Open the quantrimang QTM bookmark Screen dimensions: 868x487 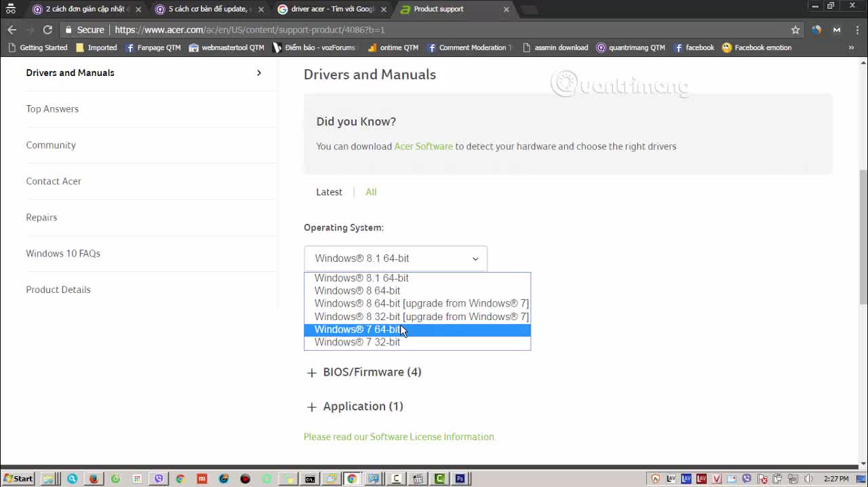631,47
